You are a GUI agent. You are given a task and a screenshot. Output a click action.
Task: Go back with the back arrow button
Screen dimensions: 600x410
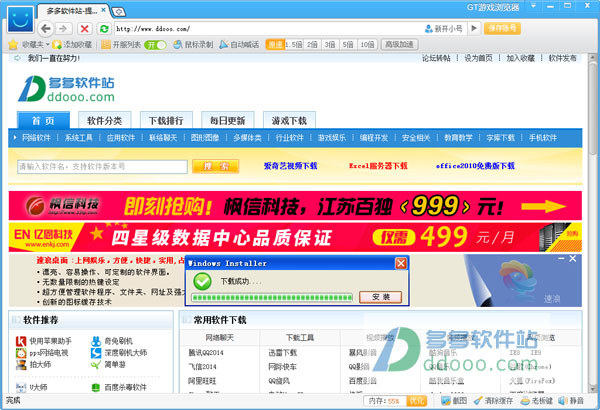tap(46, 29)
